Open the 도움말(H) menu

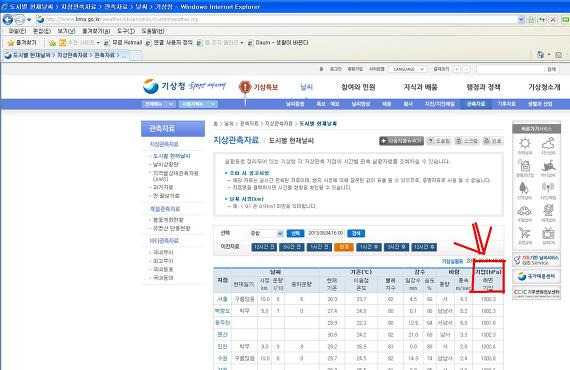[153, 31]
